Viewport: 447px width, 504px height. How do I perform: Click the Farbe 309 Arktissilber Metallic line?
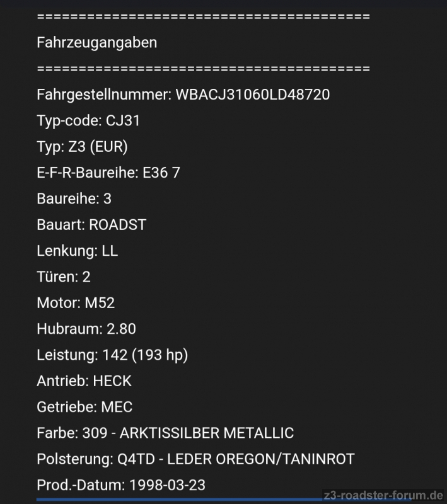[x=165, y=433]
